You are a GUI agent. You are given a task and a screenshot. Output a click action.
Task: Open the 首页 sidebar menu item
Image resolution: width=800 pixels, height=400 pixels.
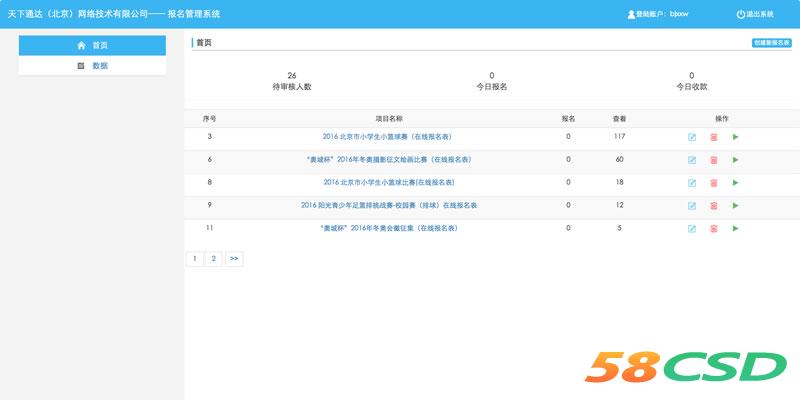pyautogui.click(x=92, y=45)
